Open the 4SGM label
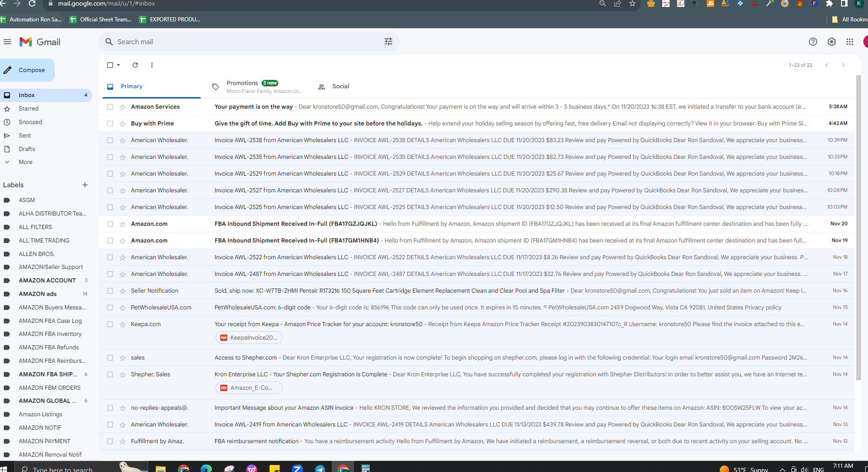Viewport: 868px width, 472px height. [x=26, y=200]
